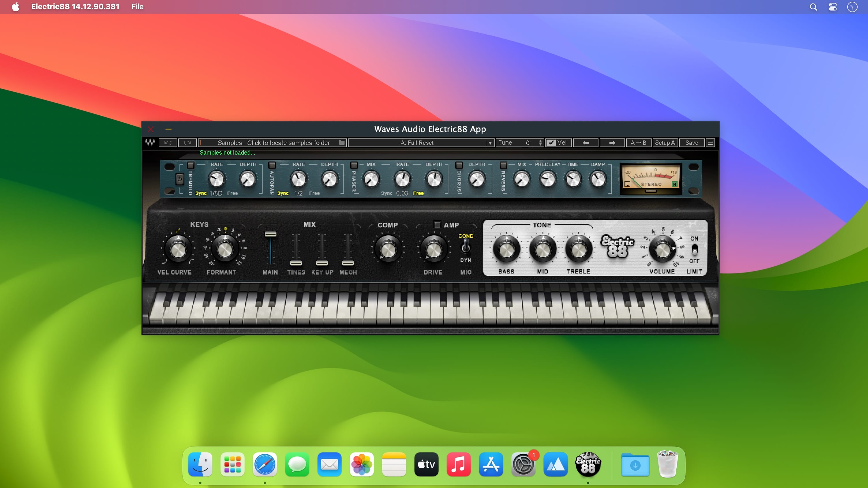Click the Save button

(691, 142)
